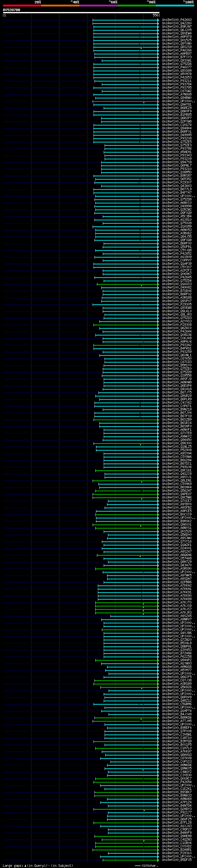This screenshot has width=197, height=868.
Task: Open hit UniRef100_Q6J205
Action: click(x=177, y=30)
